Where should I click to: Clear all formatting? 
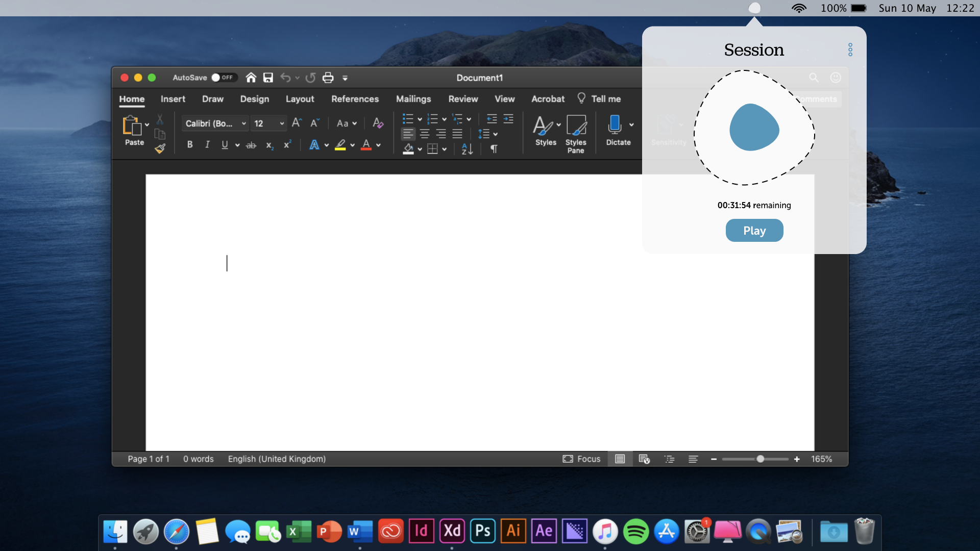coord(378,123)
